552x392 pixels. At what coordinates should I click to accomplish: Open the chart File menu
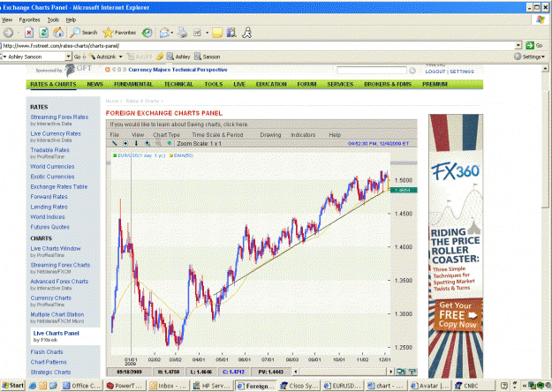pos(115,135)
